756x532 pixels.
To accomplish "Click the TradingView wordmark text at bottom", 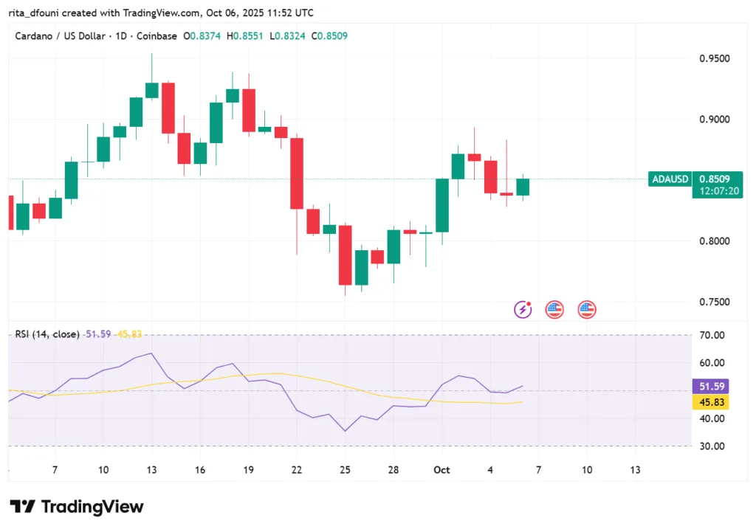I will point(92,507).
